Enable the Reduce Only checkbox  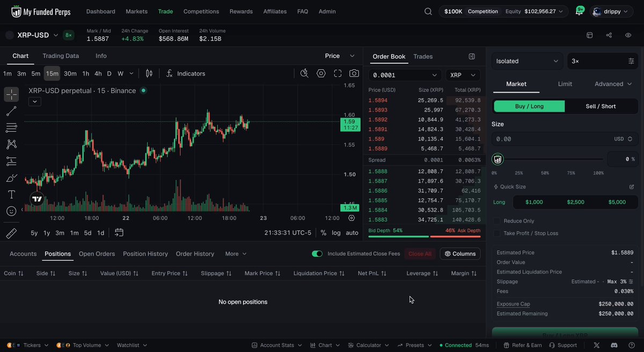pos(497,221)
